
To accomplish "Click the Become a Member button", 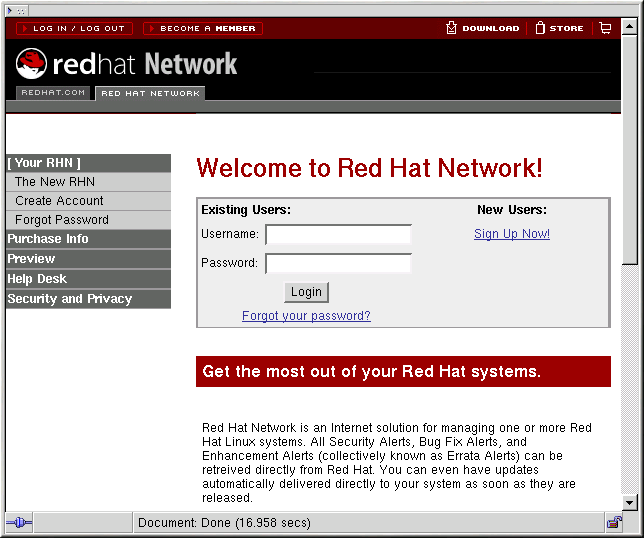I will click(x=203, y=28).
